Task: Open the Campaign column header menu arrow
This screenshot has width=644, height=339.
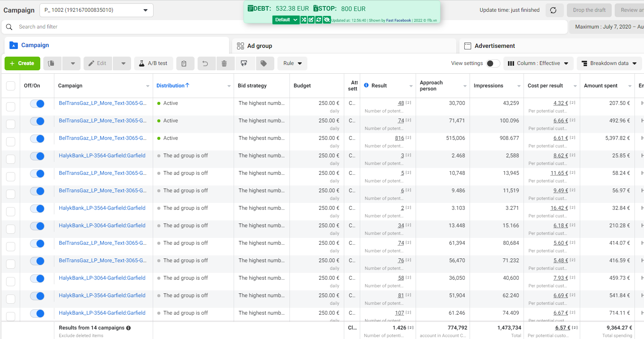Action: point(148,86)
